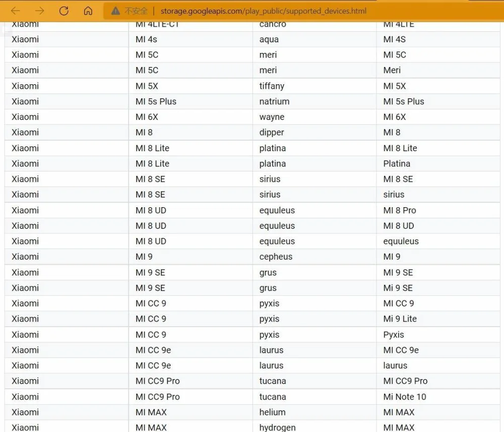
Task: Select the 'MI 8 Pro' cell
Action: tap(438, 210)
